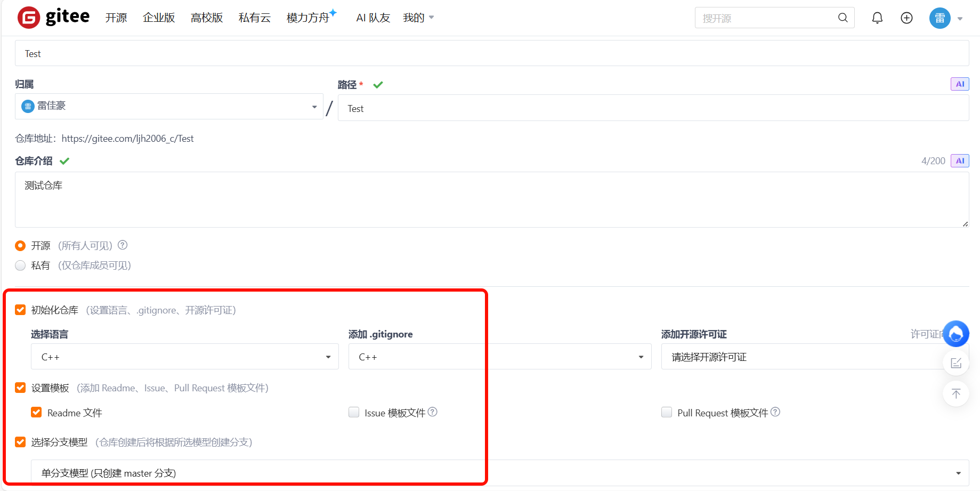This screenshot has width=980, height=491.
Task: Click the back-to-top arrow button
Action: (956, 393)
